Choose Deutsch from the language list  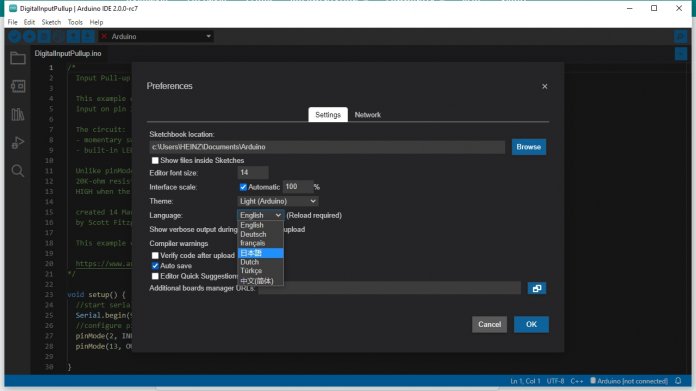pyautogui.click(x=260, y=234)
